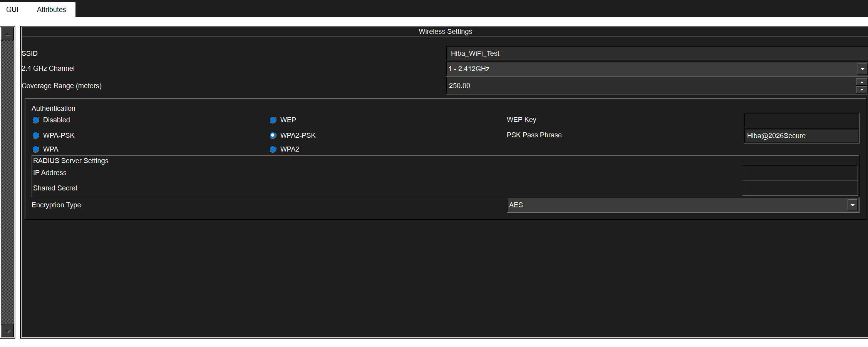Image resolution: width=868 pixels, height=347 pixels.
Task: Click the scroll up arrow of left scrollbar
Action: coord(7,34)
